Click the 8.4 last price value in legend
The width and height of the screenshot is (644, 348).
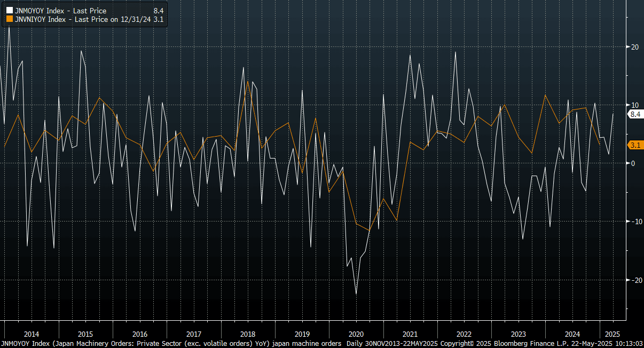click(158, 11)
